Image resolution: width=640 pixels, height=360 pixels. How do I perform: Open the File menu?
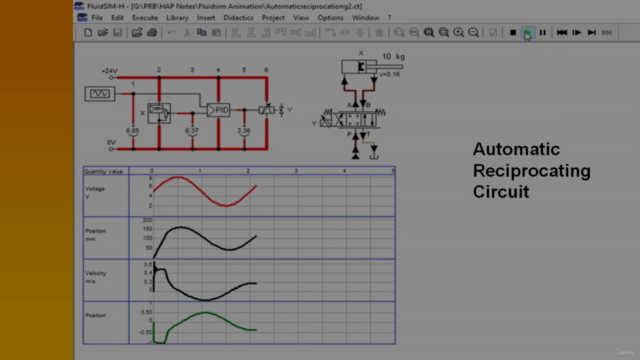tap(97, 18)
